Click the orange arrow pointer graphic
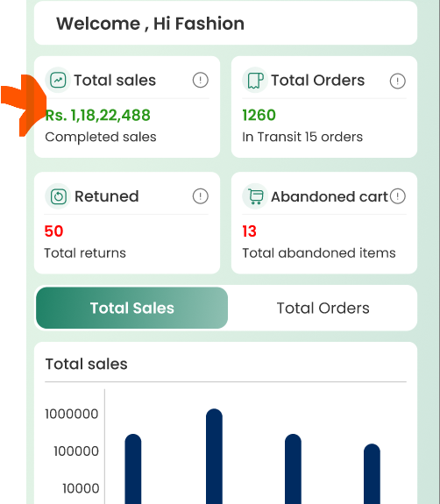Image resolution: width=440 pixels, height=504 pixels. pos(24,105)
